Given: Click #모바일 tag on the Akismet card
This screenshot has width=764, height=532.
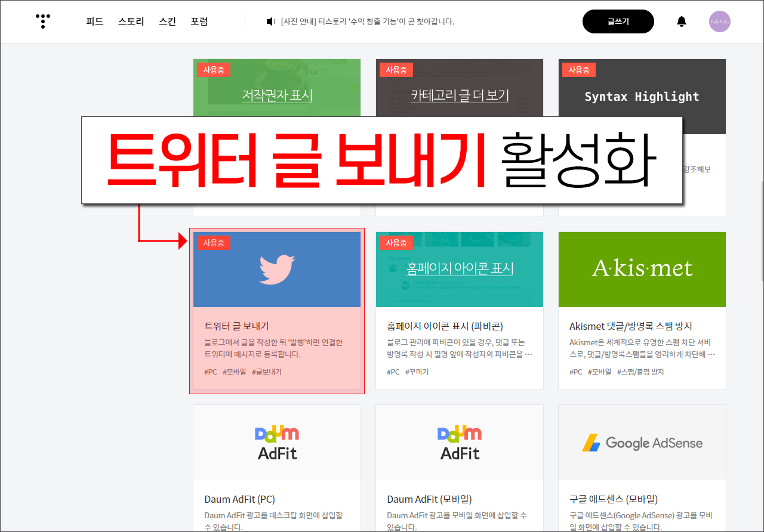Looking at the screenshot, I should [600, 372].
